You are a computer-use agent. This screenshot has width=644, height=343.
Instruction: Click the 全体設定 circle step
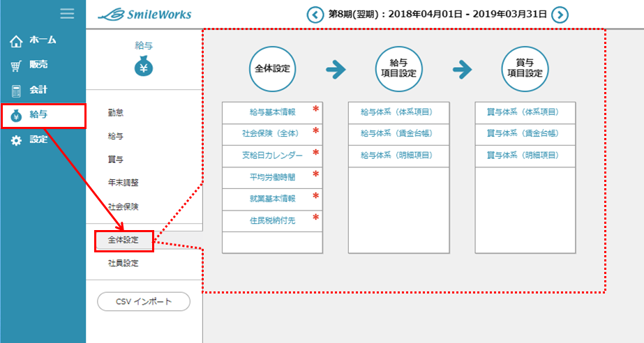[272, 68]
